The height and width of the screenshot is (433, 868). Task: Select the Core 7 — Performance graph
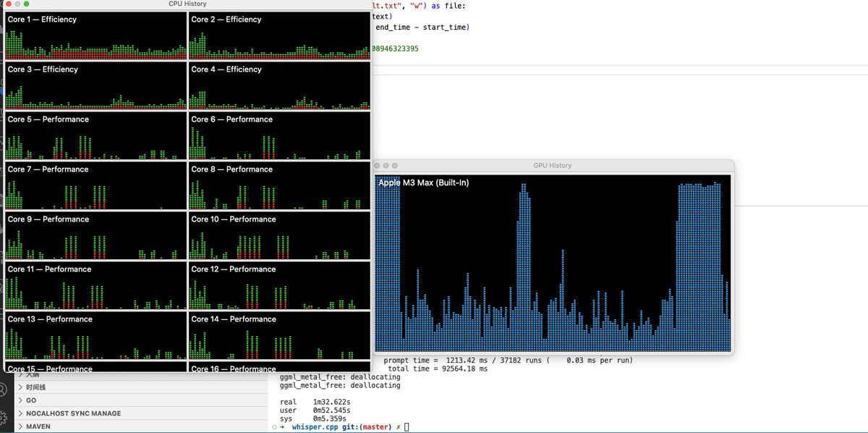point(95,185)
